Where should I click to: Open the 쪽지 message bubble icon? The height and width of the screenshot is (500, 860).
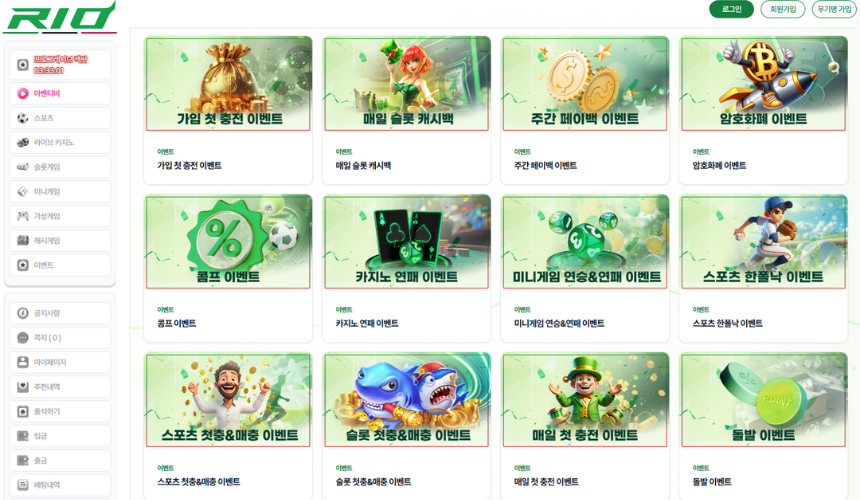(x=22, y=338)
